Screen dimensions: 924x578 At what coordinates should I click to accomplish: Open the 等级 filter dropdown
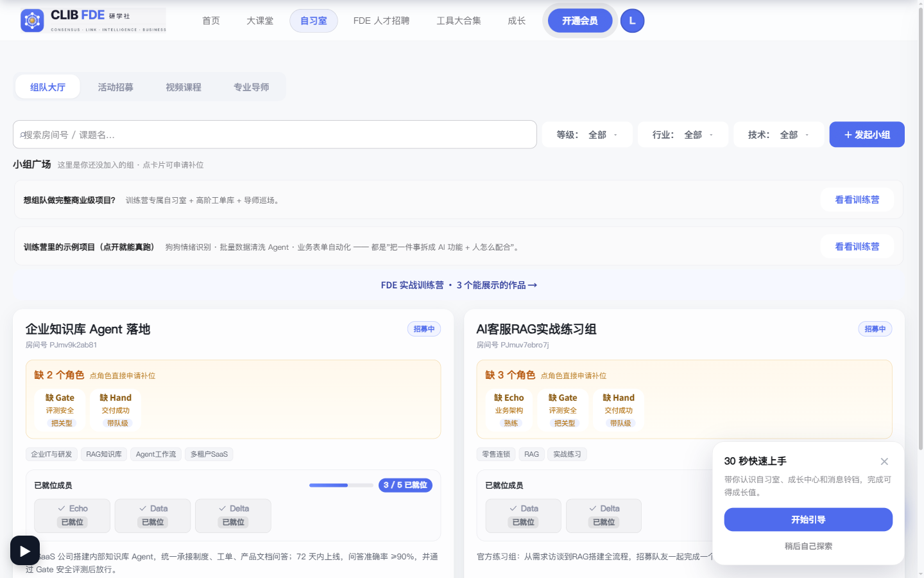tap(587, 134)
